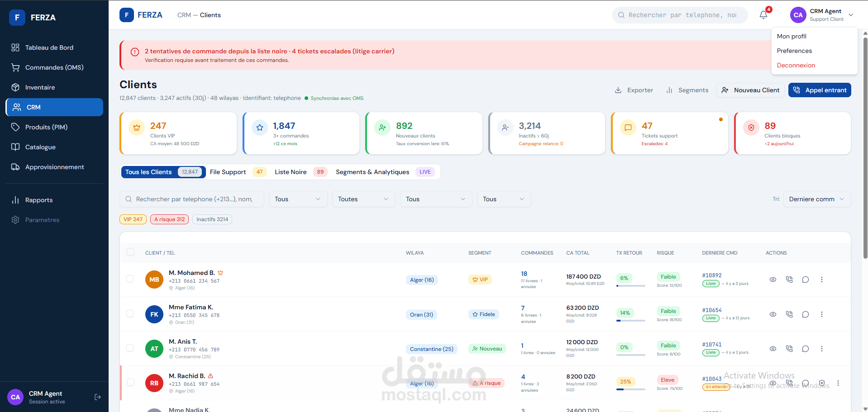Screen dimensions: 868x412
Task: Open the notifications bell
Action: click(763, 15)
